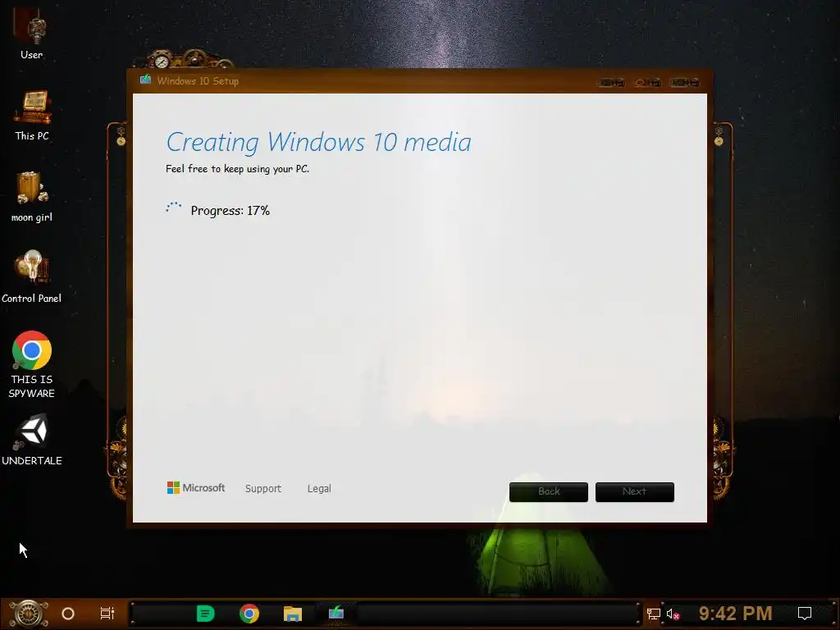Click the Creating Windows 10 media heading
The image size is (840, 630).
(319, 143)
